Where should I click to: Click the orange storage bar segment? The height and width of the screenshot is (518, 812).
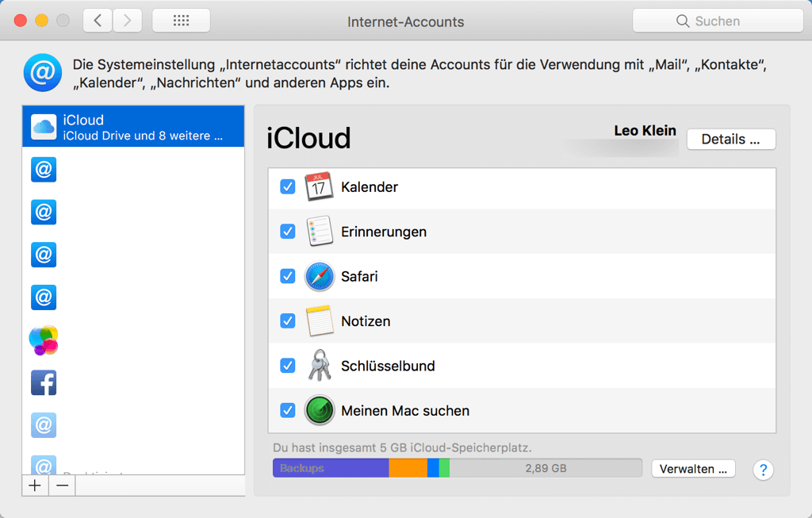click(408, 468)
